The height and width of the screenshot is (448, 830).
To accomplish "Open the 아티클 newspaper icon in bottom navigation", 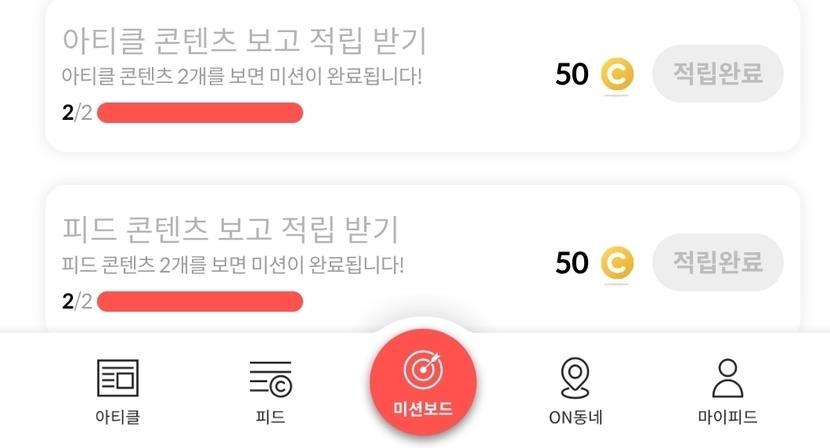I will click(x=117, y=379).
